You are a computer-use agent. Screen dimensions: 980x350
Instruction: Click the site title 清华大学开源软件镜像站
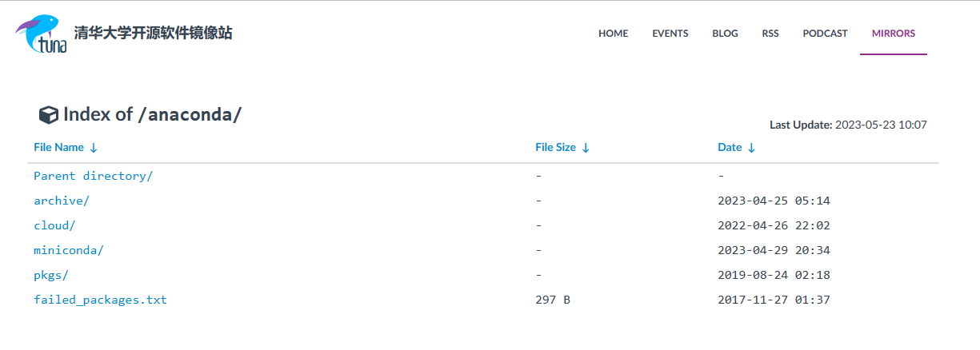click(154, 34)
